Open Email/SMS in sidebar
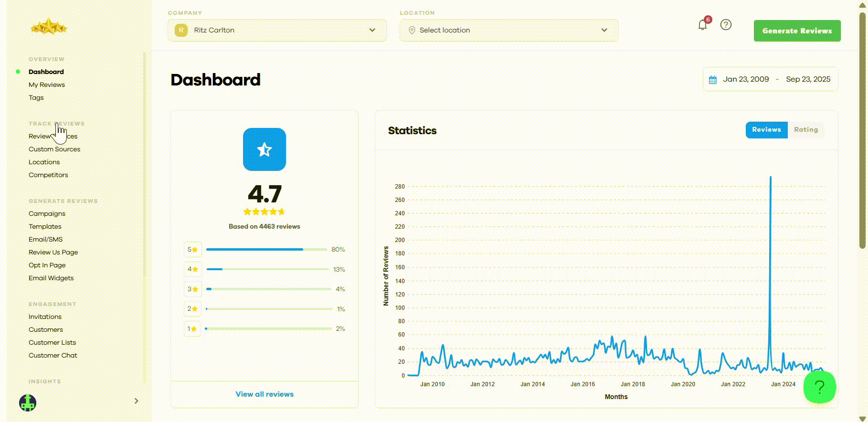This screenshot has width=868, height=422. click(45, 240)
